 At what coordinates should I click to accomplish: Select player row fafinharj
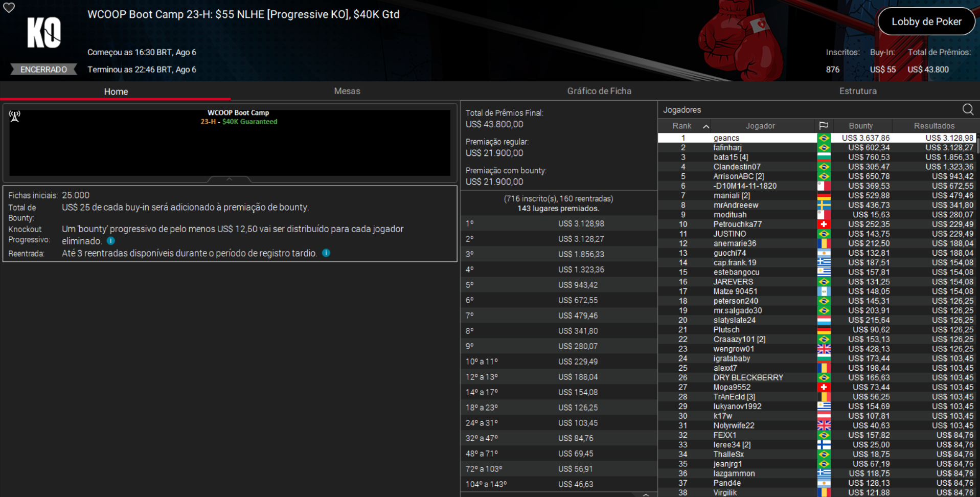point(817,148)
